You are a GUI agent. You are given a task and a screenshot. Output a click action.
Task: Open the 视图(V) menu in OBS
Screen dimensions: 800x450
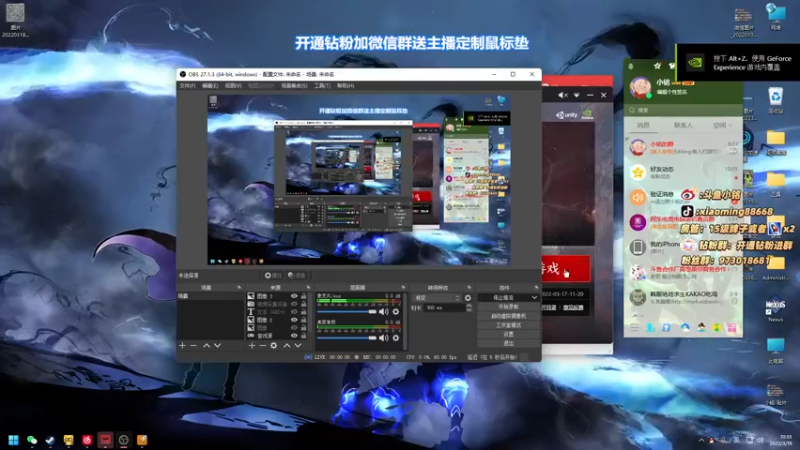pos(233,86)
